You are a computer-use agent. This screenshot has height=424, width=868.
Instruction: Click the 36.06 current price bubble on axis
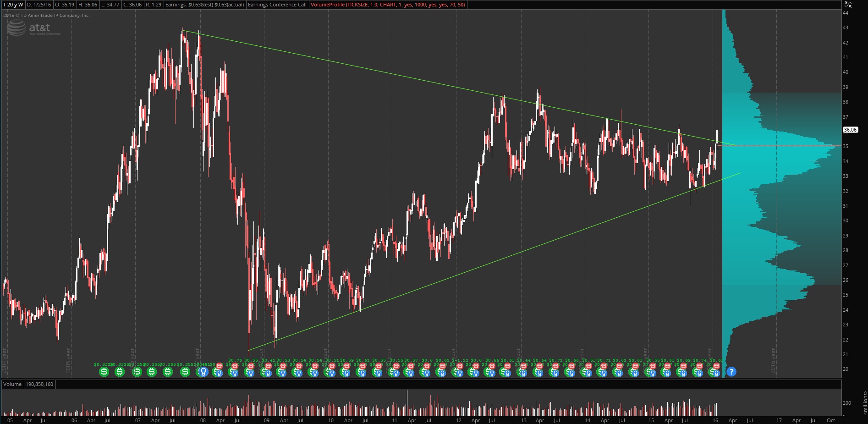850,130
